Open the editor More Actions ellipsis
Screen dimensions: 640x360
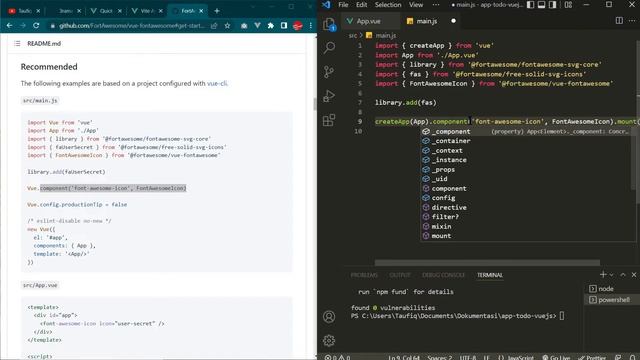tap(633, 21)
